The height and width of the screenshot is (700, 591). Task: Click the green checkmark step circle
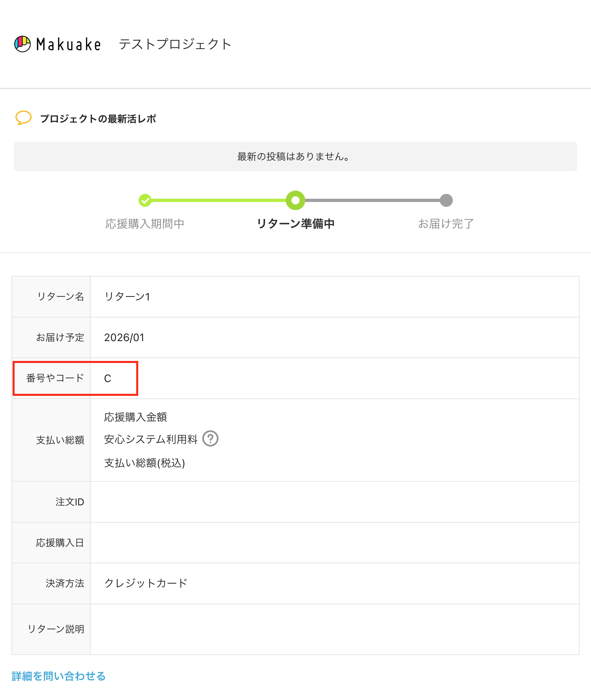pyautogui.click(x=145, y=200)
